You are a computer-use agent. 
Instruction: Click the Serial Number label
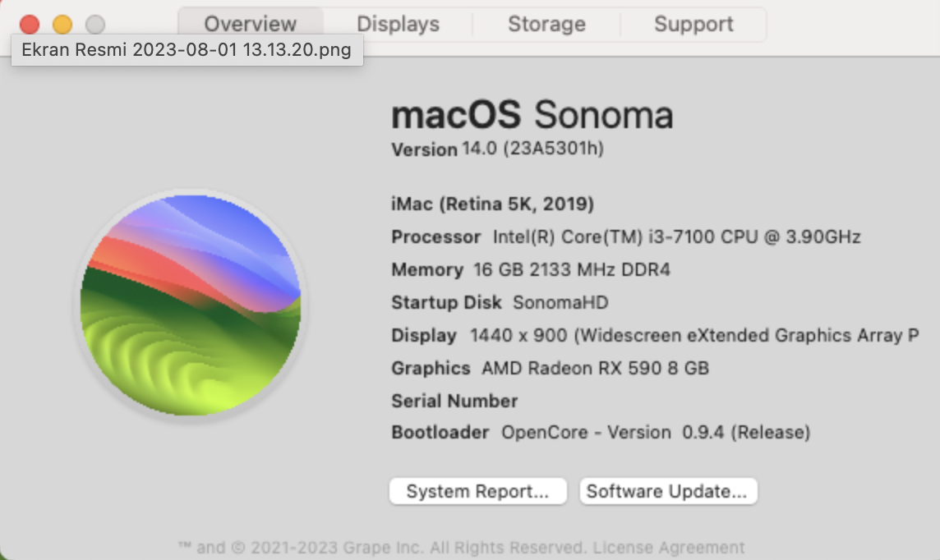coord(454,402)
